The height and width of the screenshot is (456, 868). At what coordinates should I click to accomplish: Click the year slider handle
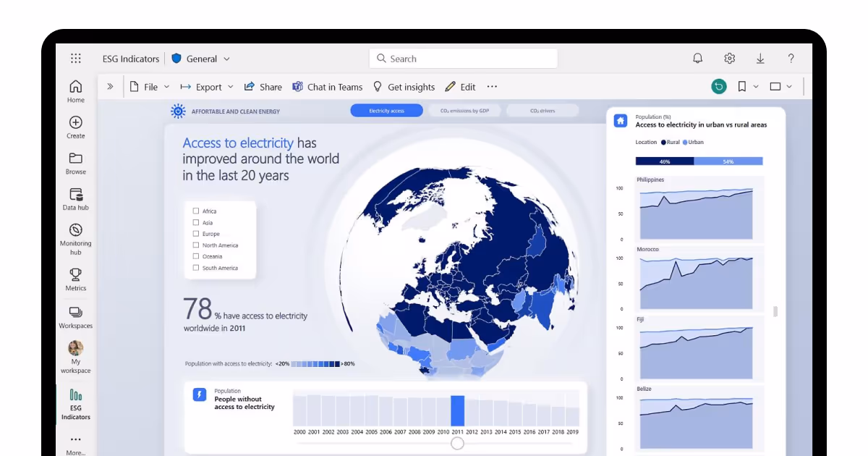[x=457, y=443]
